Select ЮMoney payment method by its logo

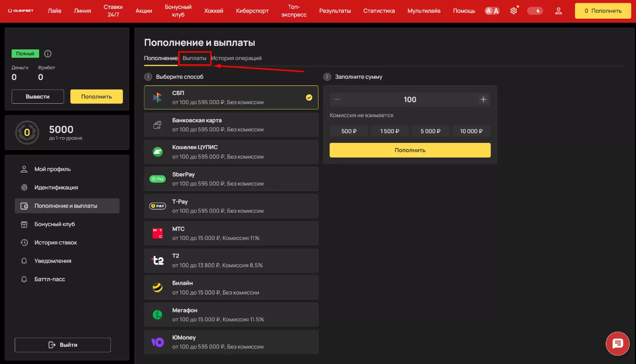point(158,342)
